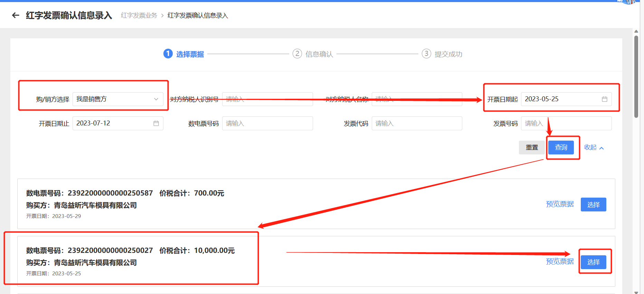Click user avatar at top right
This screenshot has height=294, width=644.
tap(628, 2)
